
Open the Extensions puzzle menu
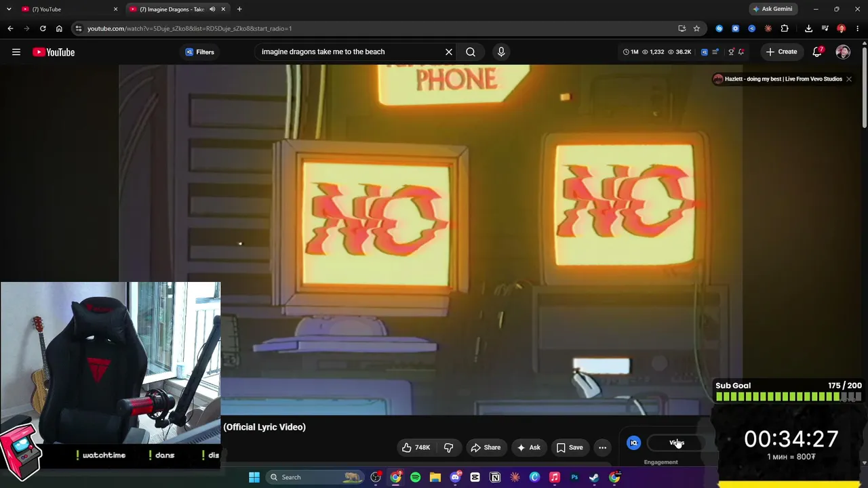tap(785, 28)
